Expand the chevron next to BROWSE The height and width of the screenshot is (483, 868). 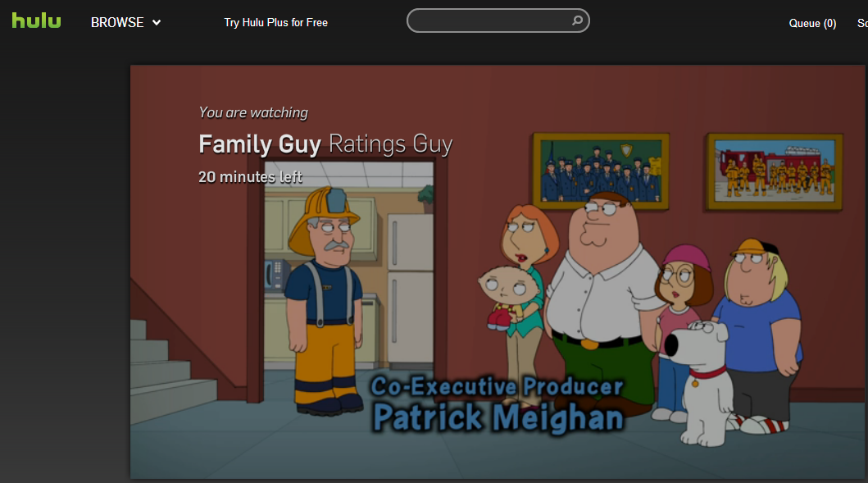(x=157, y=23)
